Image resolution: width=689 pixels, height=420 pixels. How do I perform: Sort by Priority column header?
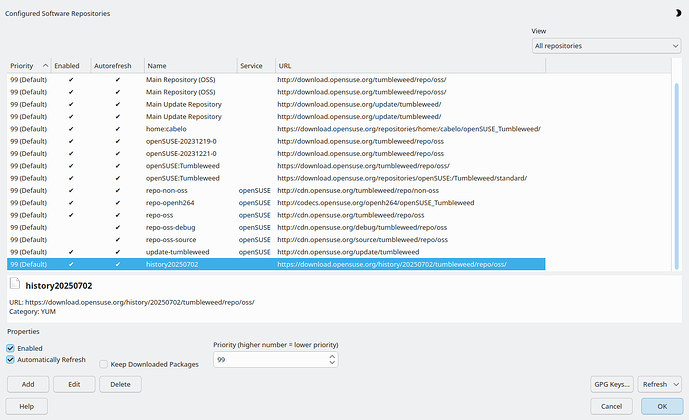(x=29, y=65)
